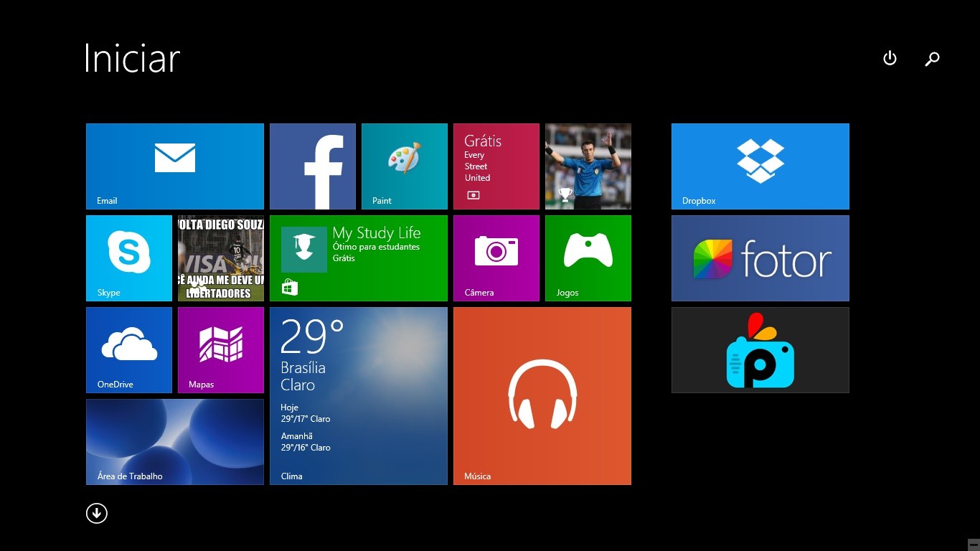Click the power options button
Screen dimensions: 980x551
tap(890, 58)
